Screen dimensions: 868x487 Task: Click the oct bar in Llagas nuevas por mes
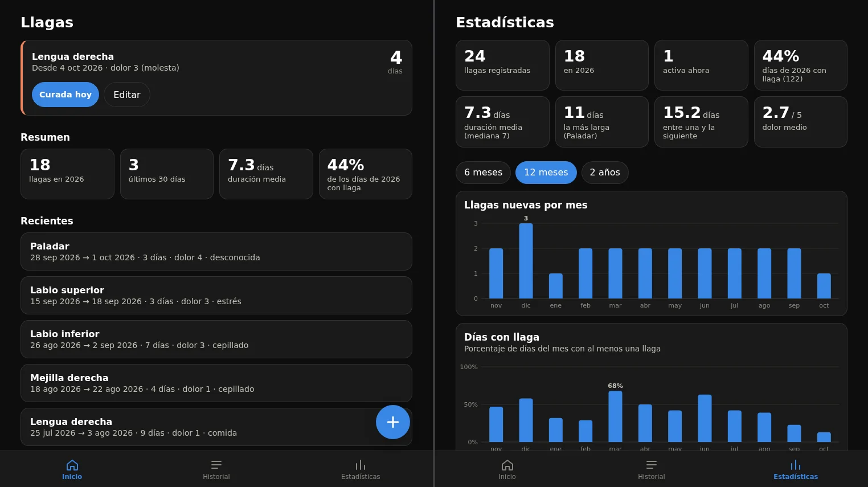[824, 286]
